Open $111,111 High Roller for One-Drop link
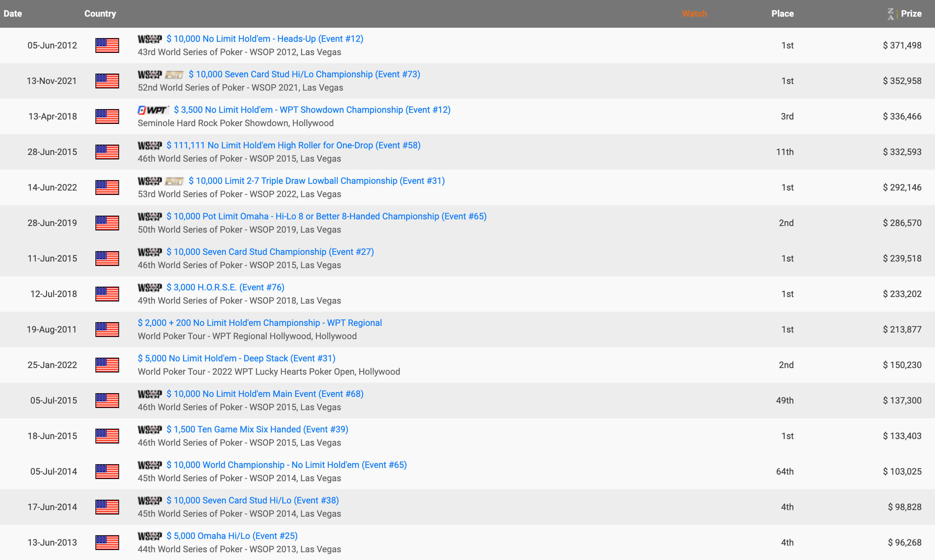935x560 pixels. coord(293,145)
